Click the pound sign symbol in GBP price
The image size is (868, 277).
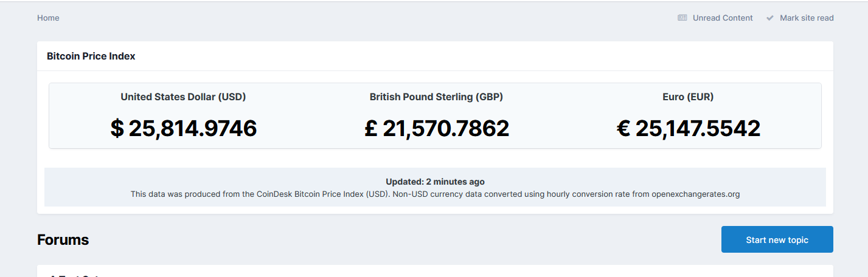pos(371,128)
